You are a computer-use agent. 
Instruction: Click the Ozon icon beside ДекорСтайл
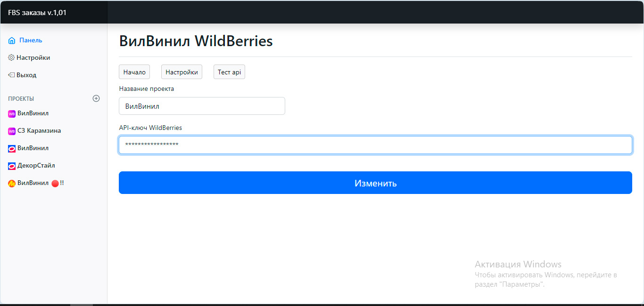(x=12, y=166)
